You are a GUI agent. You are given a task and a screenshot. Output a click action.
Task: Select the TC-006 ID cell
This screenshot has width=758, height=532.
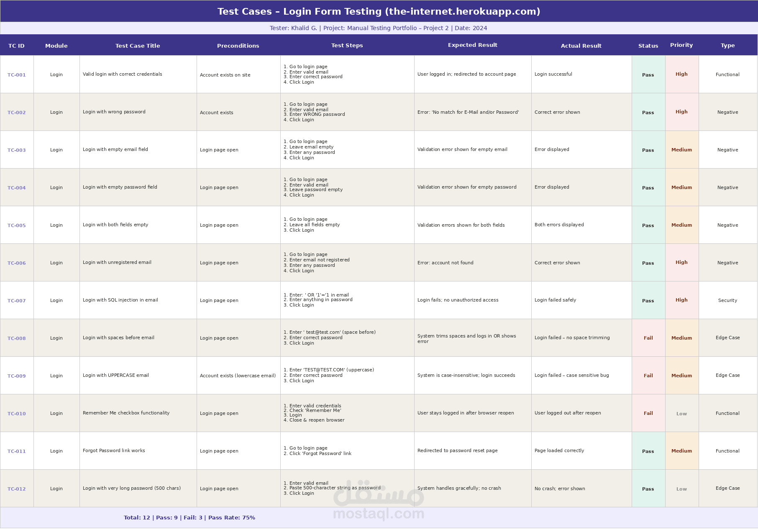pos(17,263)
